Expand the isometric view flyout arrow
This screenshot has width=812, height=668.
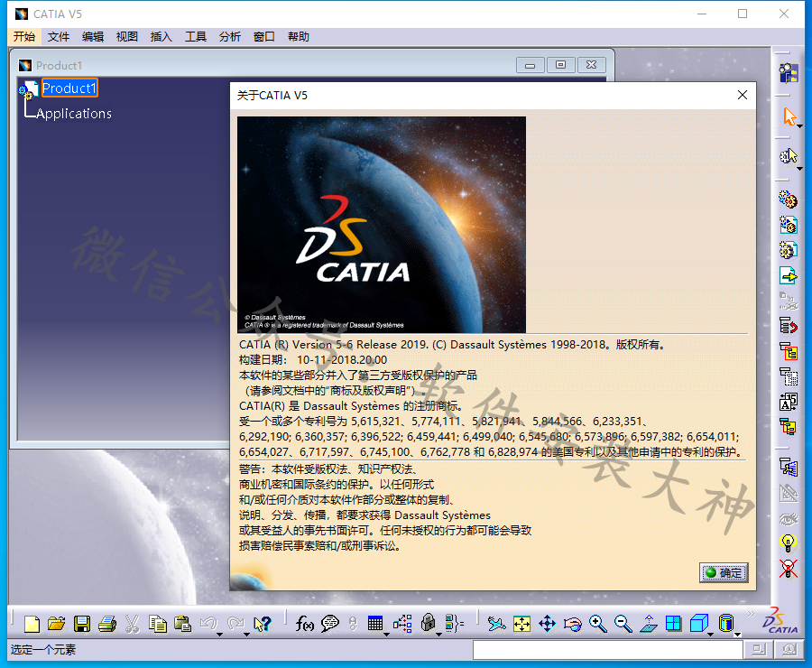pos(711,635)
